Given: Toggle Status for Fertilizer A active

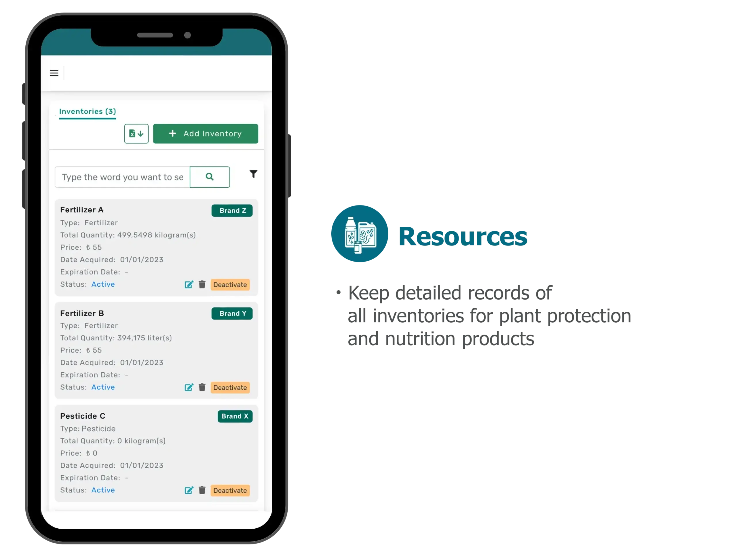Looking at the screenshot, I should tap(230, 285).
